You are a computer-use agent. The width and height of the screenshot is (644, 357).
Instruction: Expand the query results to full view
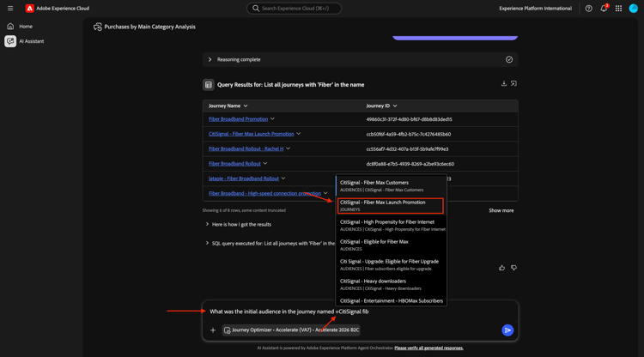513,84
